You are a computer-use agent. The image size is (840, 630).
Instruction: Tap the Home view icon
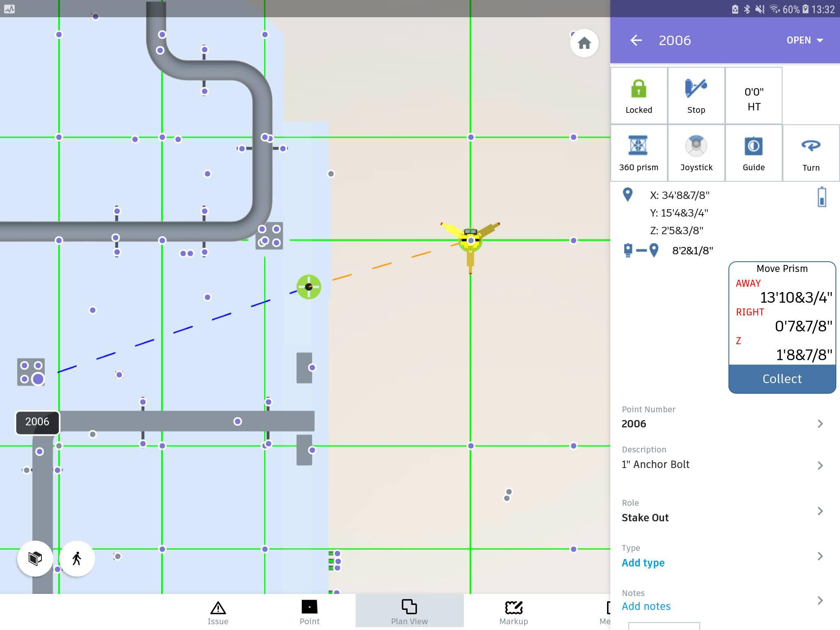pos(584,43)
